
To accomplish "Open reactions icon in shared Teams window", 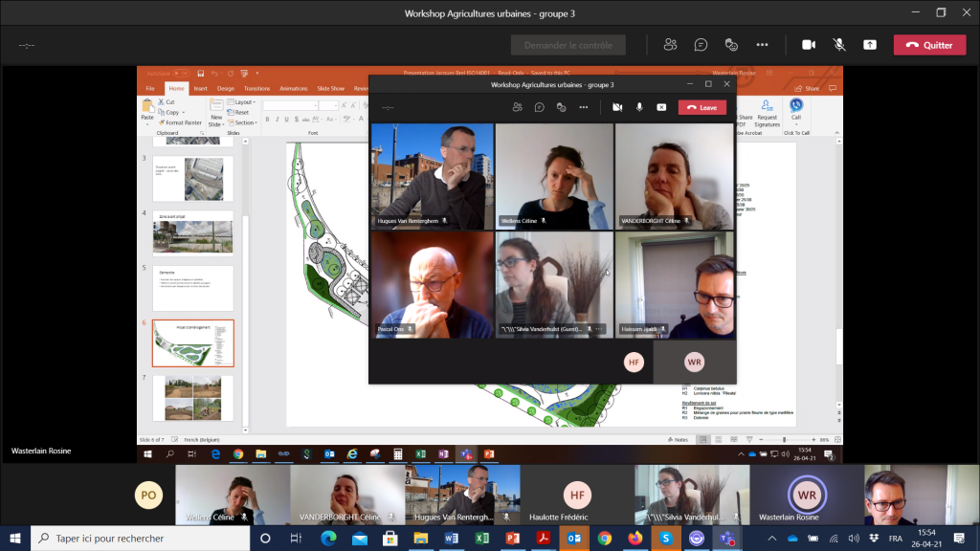I will pyautogui.click(x=561, y=107).
